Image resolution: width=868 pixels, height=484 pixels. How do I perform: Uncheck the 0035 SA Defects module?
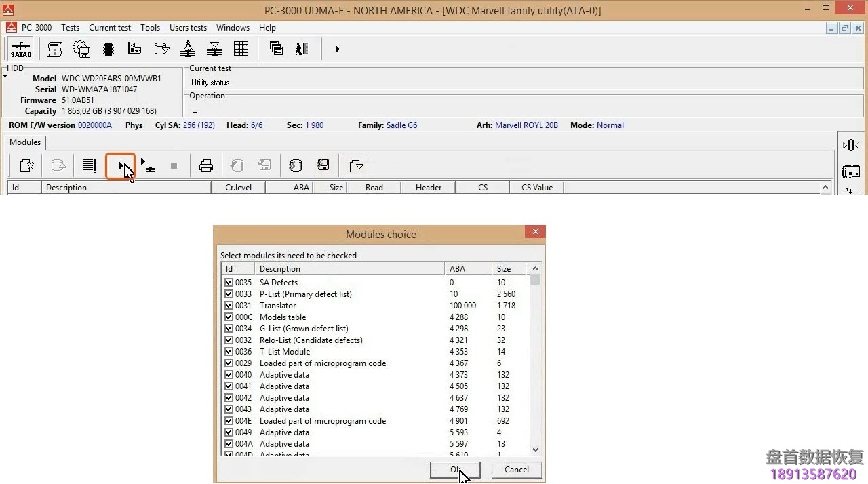(x=229, y=283)
